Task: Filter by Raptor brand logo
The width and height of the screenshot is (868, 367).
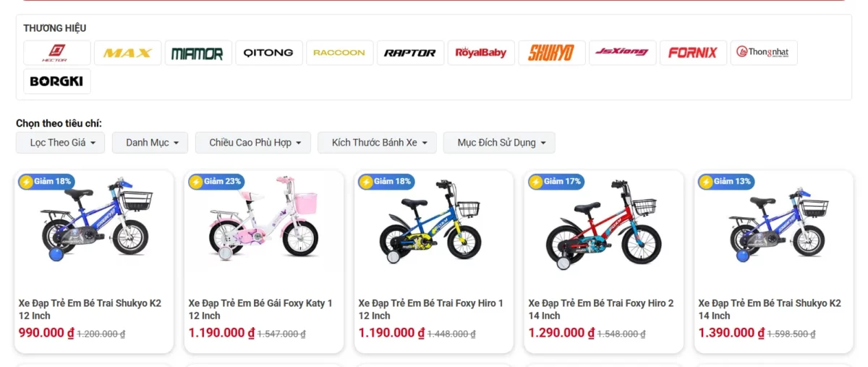Action: [x=410, y=53]
